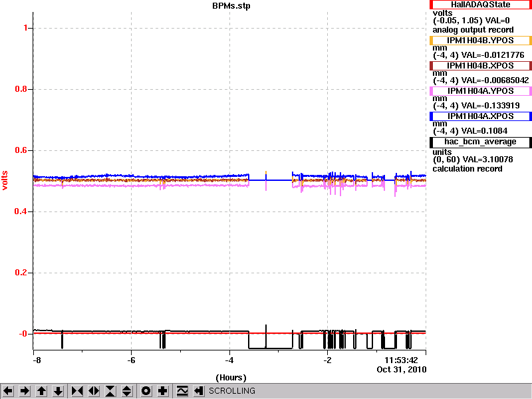Select the IPM1H04A.XPOS legend entry

tap(480, 116)
